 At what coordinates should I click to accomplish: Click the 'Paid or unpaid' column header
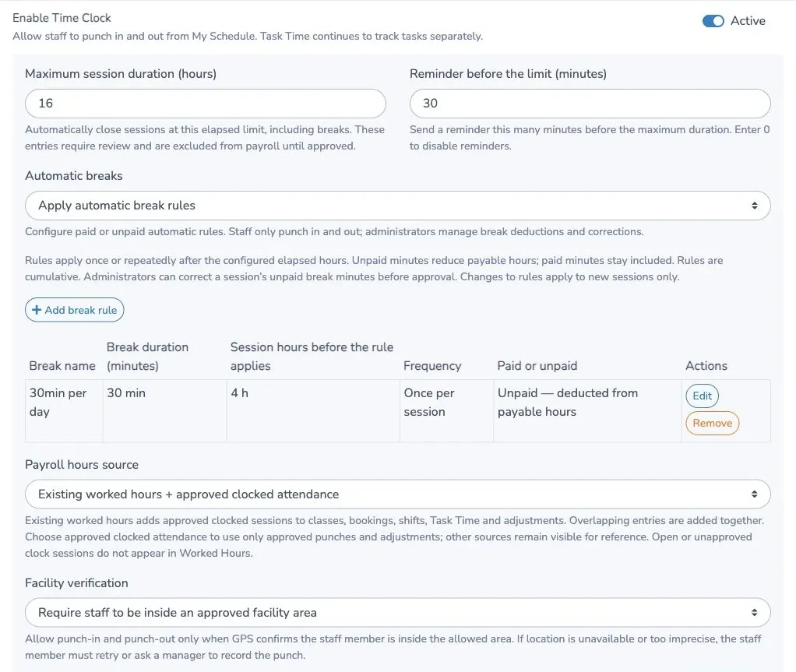tap(537, 366)
